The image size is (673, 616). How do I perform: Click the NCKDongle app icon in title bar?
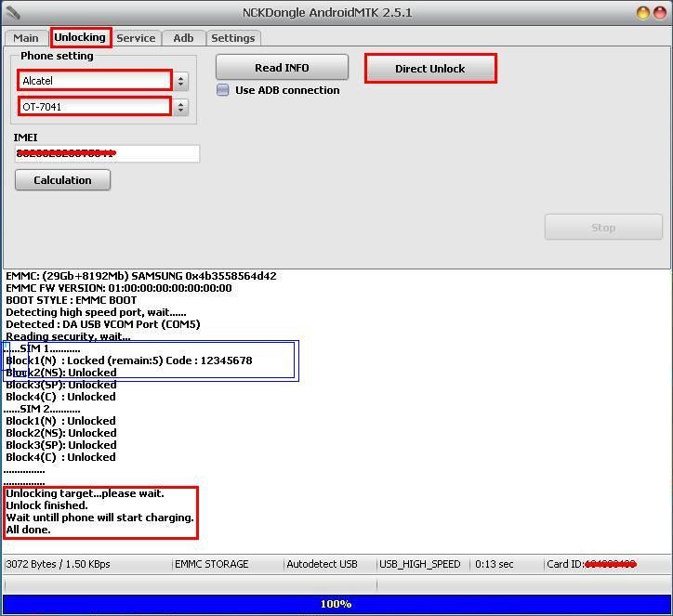[x=12, y=13]
